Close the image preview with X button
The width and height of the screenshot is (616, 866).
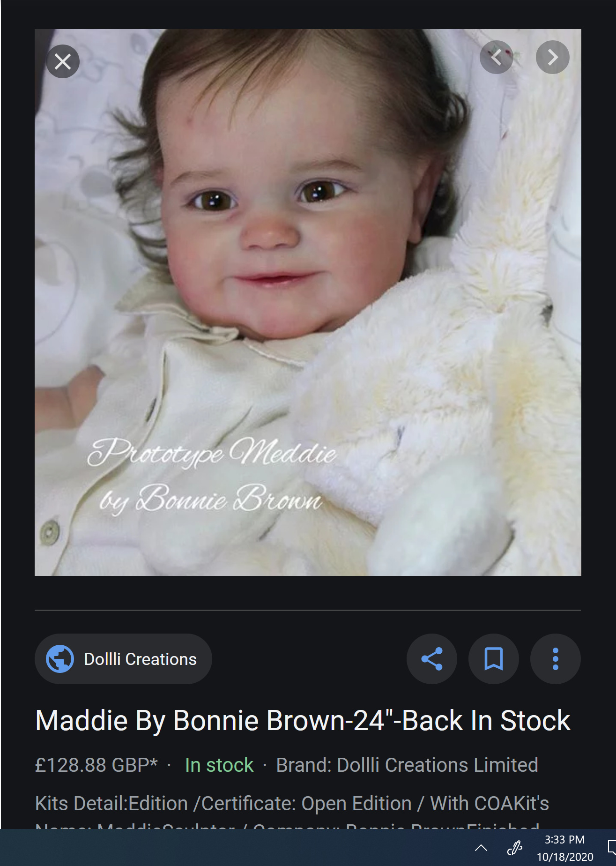tap(63, 61)
